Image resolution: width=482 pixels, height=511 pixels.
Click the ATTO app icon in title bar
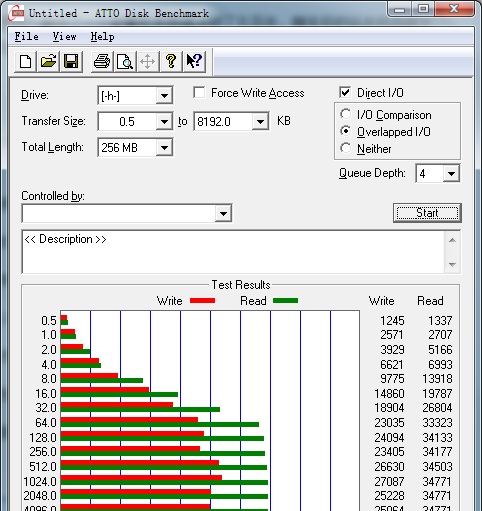(x=17, y=13)
